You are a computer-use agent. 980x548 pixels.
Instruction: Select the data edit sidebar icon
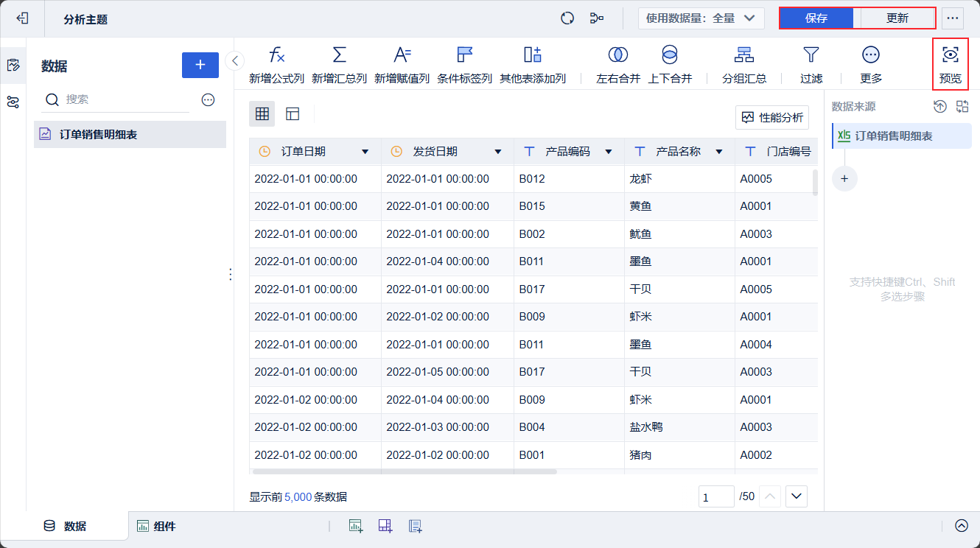pyautogui.click(x=13, y=65)
